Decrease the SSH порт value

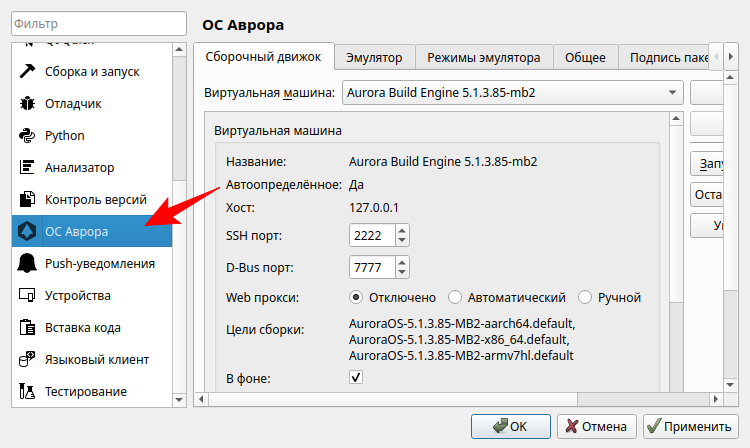tap(402, 240)
